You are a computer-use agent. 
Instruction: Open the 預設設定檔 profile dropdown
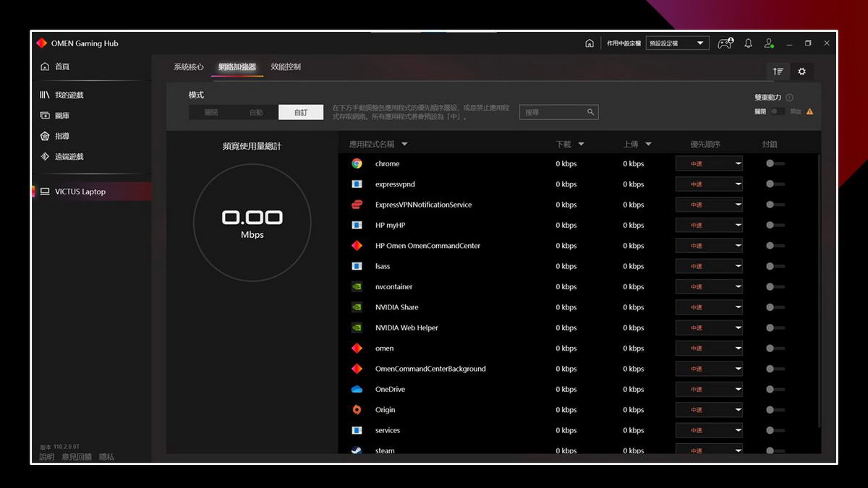click(x=677, y=43)
